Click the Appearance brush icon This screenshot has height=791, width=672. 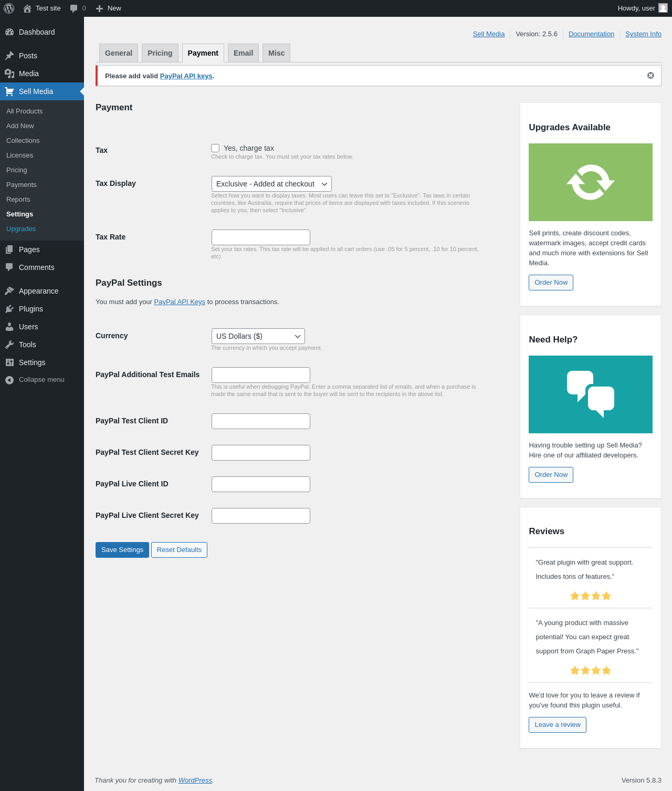(9, 291)
